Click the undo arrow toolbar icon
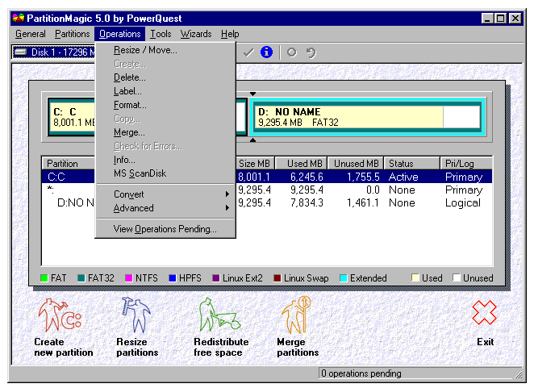 [311, 52]
